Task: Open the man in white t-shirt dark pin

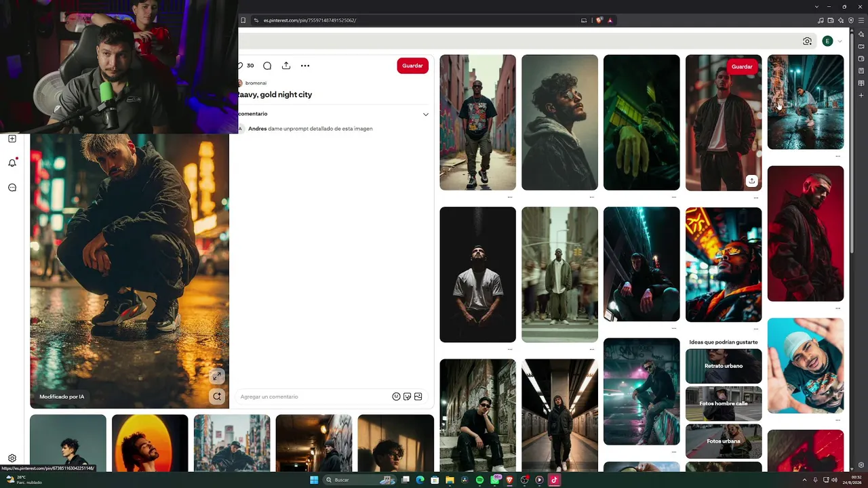Action: 477,274
